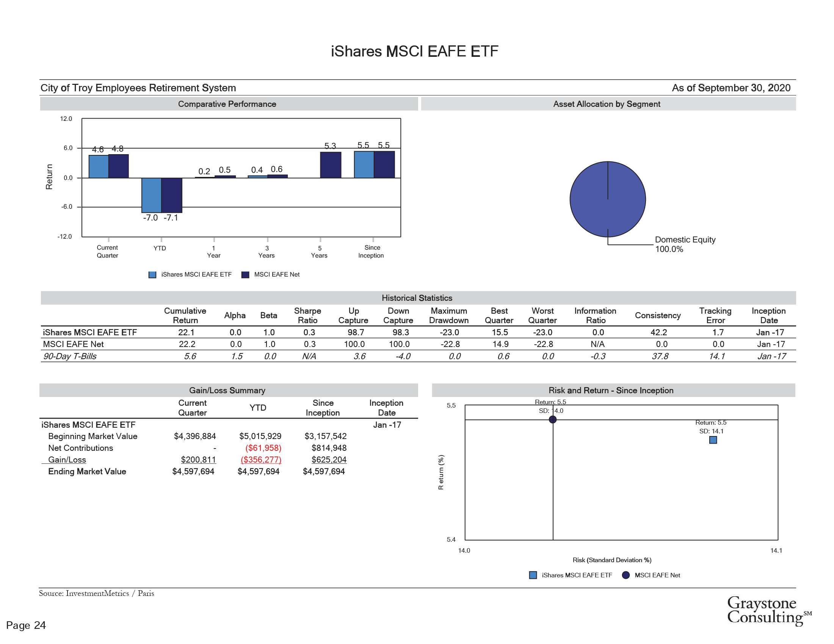Click the Sharpe Ratio column header
This screenshot has height=644, width=834.
point(307,316)
